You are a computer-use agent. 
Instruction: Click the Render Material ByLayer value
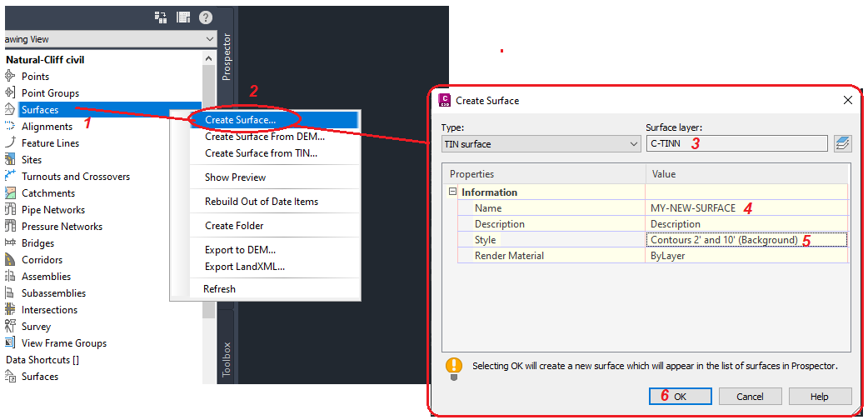click(x=746, y=256)
